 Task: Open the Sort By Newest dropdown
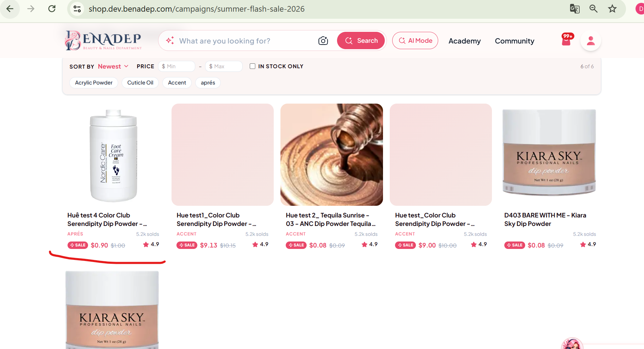pos(113,66)
